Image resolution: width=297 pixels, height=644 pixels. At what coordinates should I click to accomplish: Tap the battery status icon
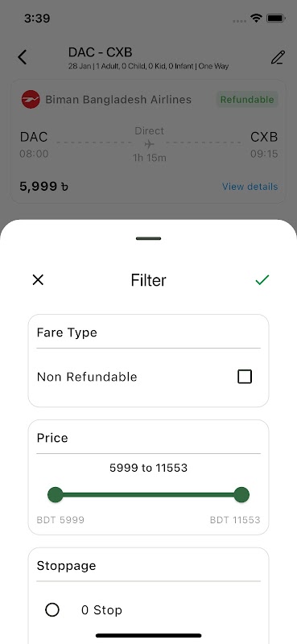click(x=276, y=18)
